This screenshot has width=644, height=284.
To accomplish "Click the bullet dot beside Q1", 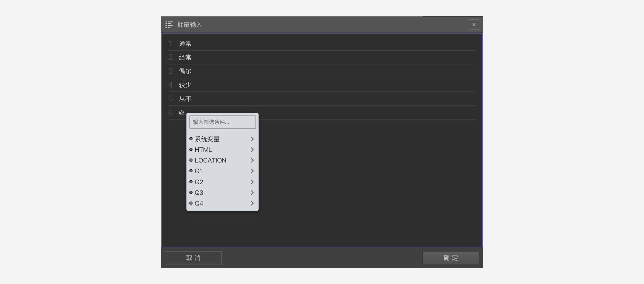I will click(191, 171).
